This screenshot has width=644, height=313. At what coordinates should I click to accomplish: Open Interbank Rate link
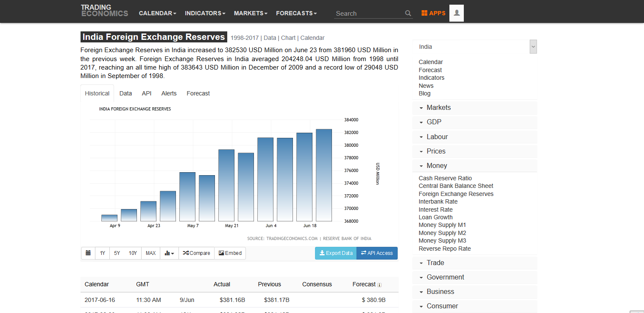pyautogui.click(x=438, y=201)
